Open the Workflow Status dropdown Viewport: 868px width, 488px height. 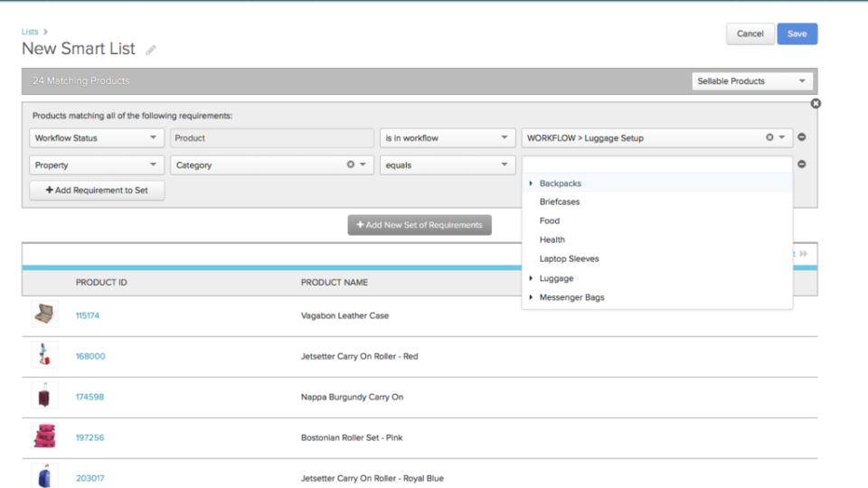[x=97, y=137]
